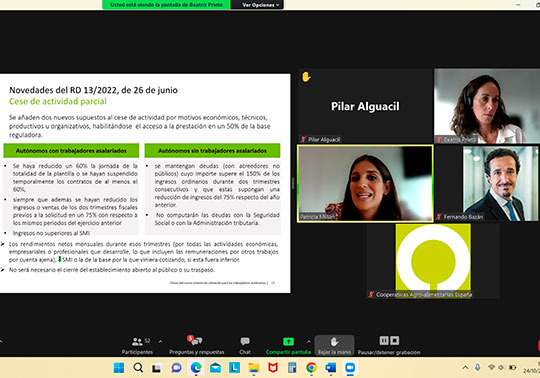The width and height of the screenshot is (540, 378).
Task: Show hidden system tray icons
Action: [x=465, y=368]
